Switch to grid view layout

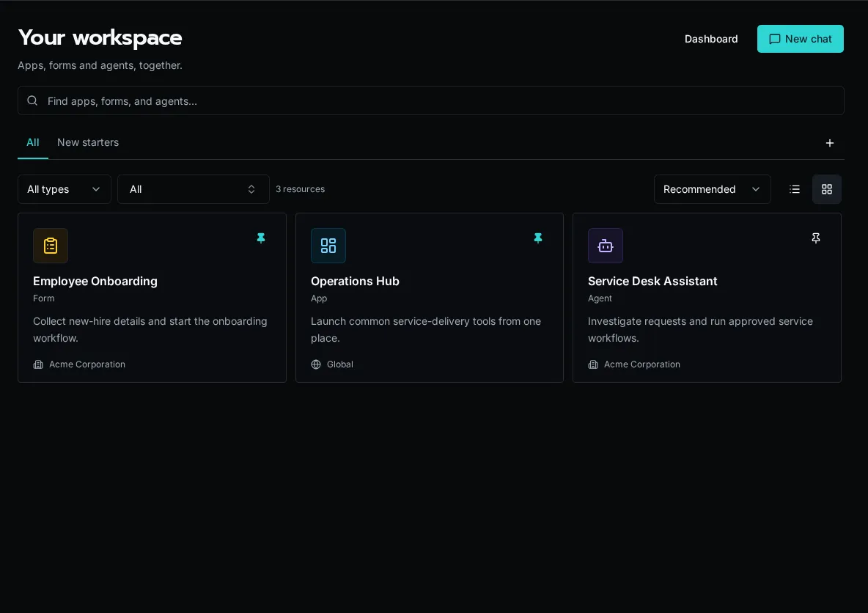(x=826, y=189)
